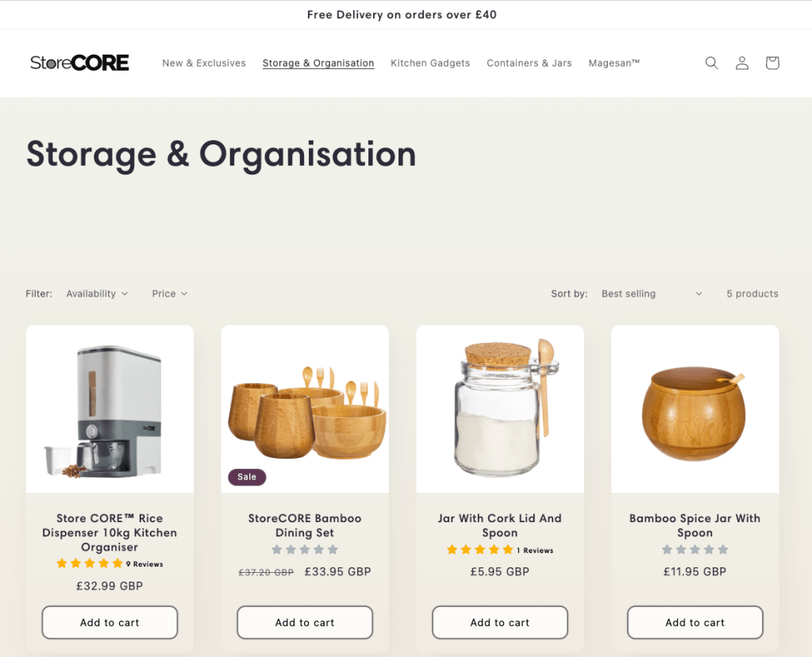Click the star rating under Rice Dispenser

click(90, 563)
